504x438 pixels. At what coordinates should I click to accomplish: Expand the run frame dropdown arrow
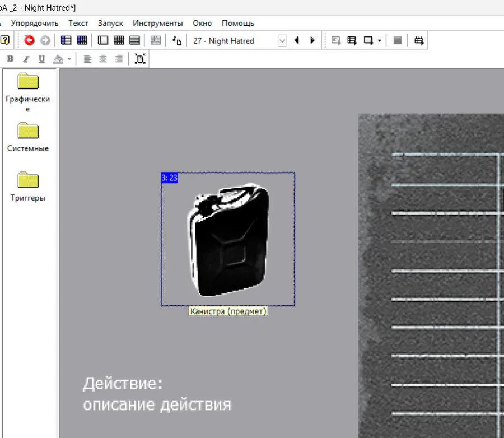click(x=380, y=40)
